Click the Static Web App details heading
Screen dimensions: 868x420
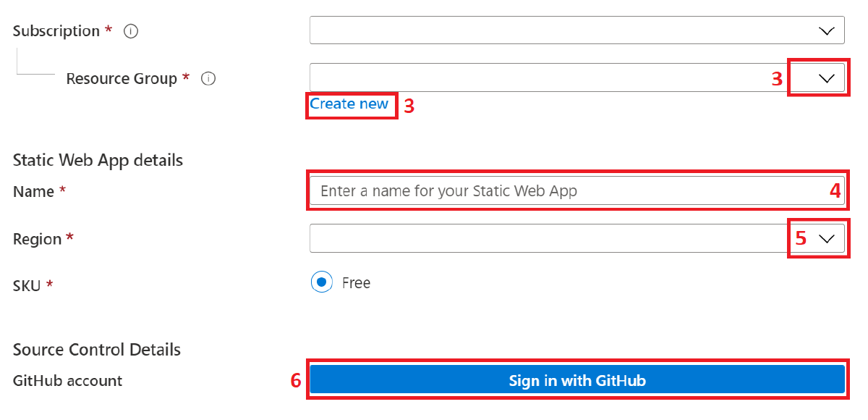98,160
